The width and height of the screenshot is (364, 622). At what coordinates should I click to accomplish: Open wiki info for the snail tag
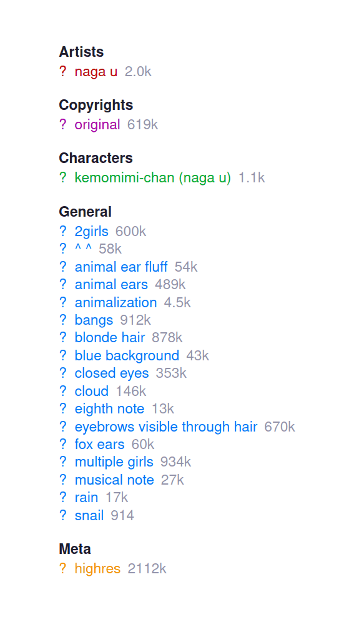62,515
